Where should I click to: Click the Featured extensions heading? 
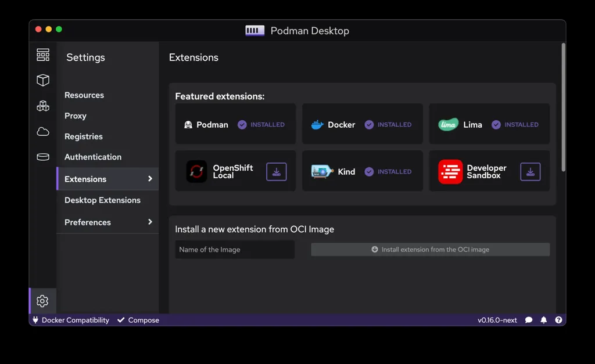click(220, 96)
